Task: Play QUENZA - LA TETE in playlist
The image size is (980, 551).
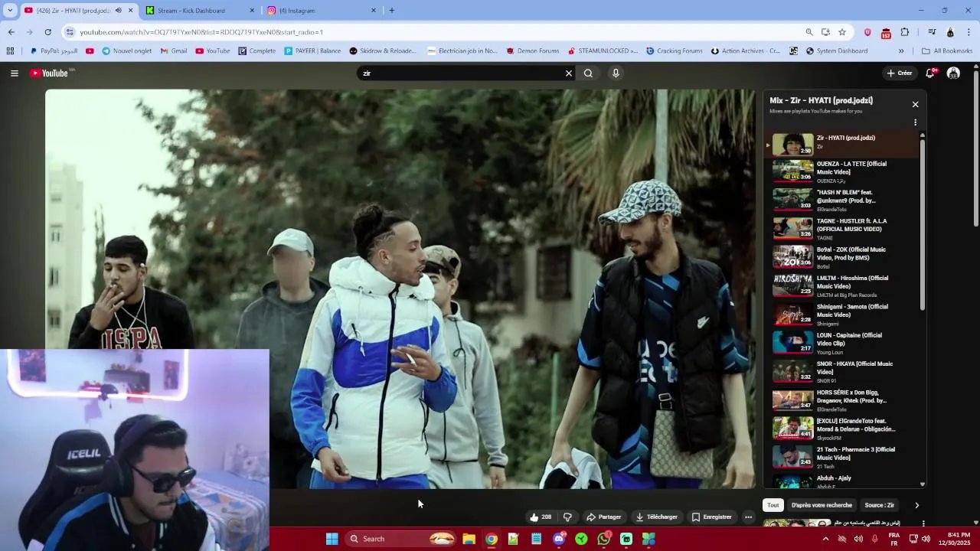Action: pyautogui.click(x=842, y=171)
